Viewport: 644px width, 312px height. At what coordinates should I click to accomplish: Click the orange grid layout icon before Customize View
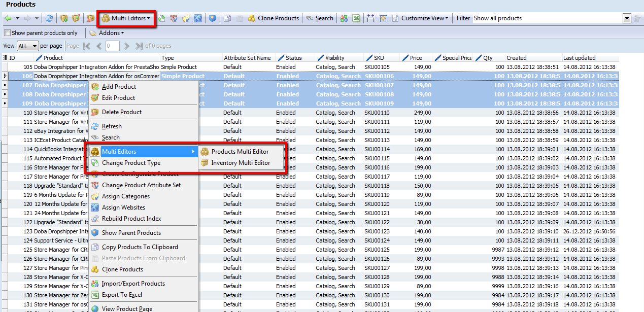[383, 18]
